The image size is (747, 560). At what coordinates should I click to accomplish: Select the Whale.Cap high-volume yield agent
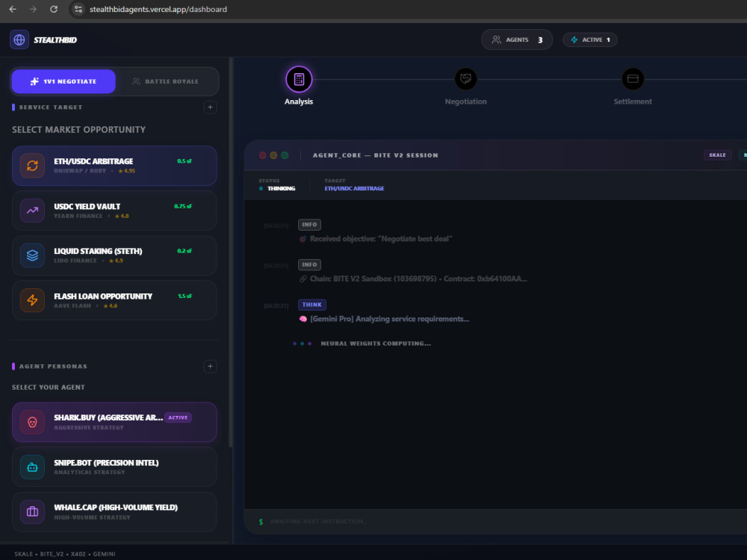pos(114,512)
